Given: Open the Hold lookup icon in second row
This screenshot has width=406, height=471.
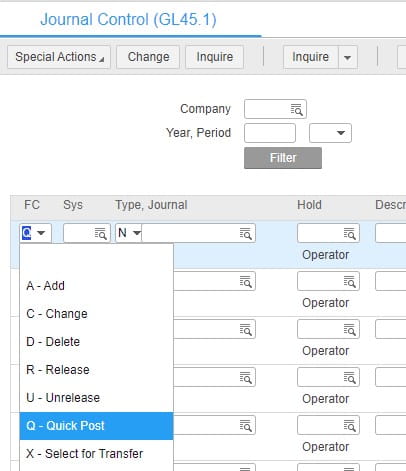Looking at the screenshot, I should tap(350, 282).
